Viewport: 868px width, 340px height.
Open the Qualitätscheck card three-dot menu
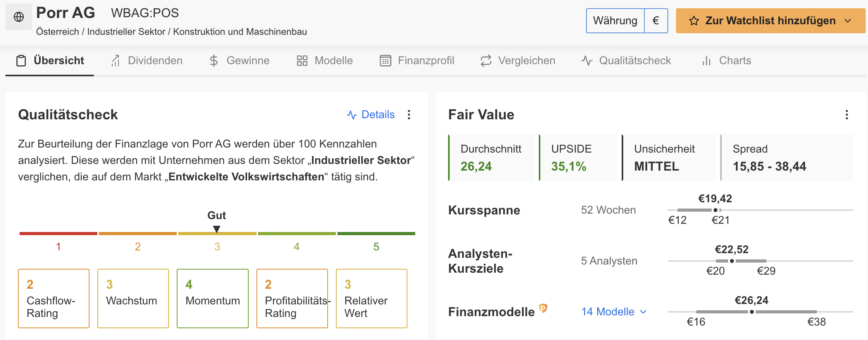point(409,115)
